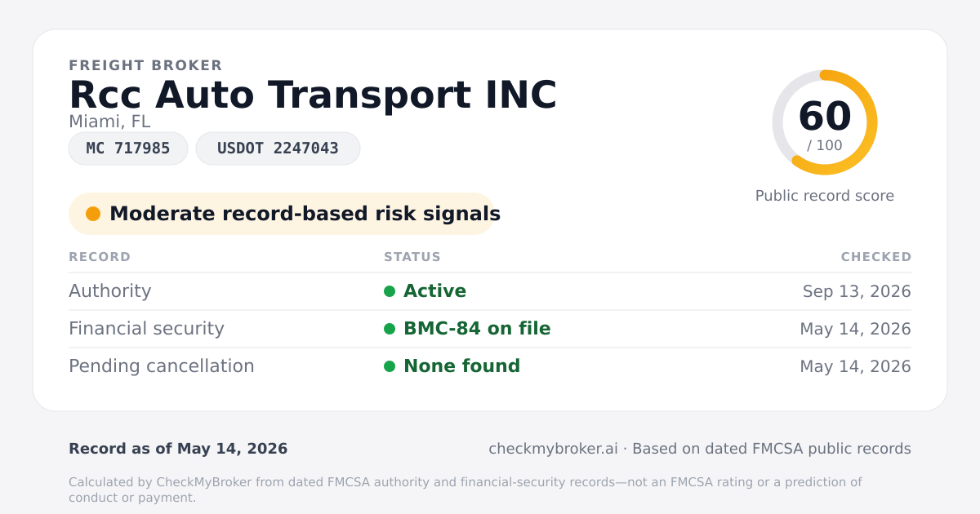
Task: Click the CHECKED column header
Action: click(x=876, y=257)
